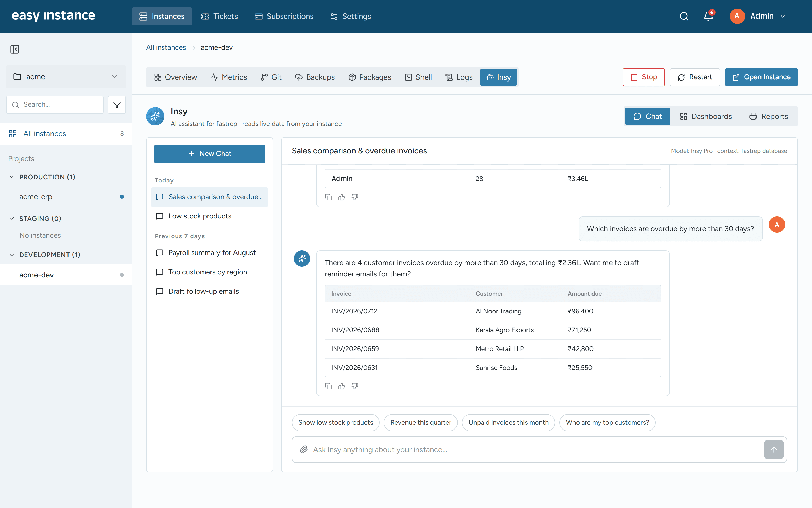Image resolution: width=812 pixels, height=508 pixels.
Task: Open the Reports view
Action: [x=768, y=116]
